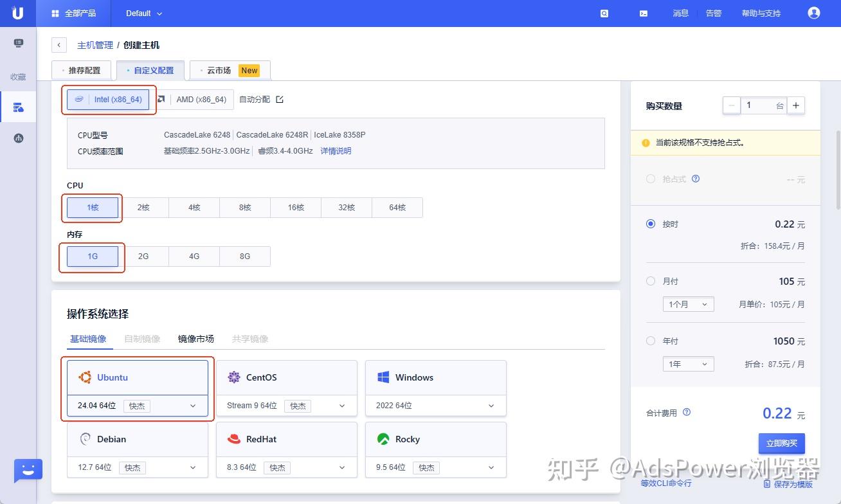Open the search icon in top bar
The width and height of the screenshot is (841, 504).
pyautogui.click(x=604, y=14)
